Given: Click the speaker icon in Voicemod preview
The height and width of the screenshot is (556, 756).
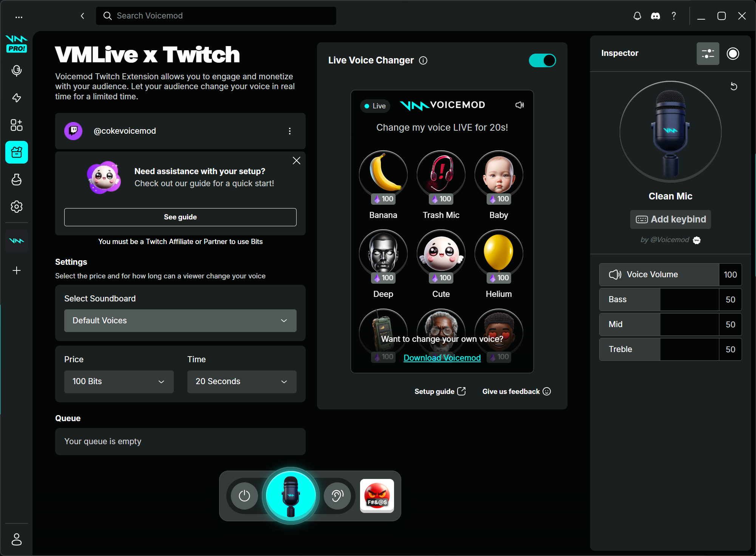Looking at the screenshot, I should [519, 105].
